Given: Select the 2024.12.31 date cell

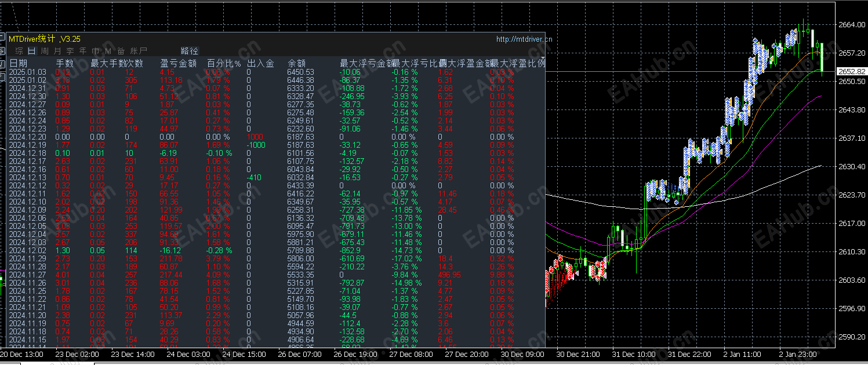Looking at the screenshot, I should coord(27,88).
